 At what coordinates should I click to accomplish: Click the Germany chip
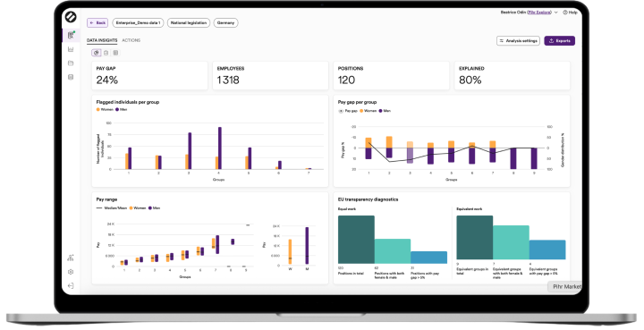[225, 23]
